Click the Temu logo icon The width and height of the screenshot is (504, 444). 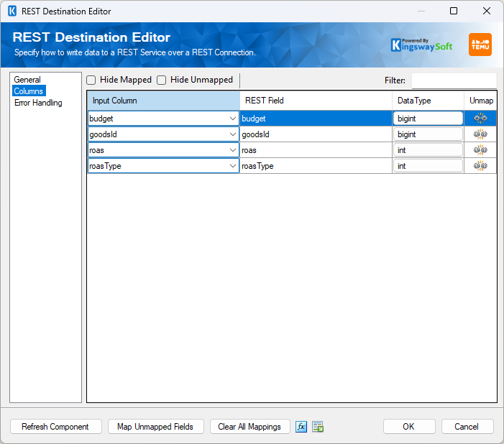point(480,45)
